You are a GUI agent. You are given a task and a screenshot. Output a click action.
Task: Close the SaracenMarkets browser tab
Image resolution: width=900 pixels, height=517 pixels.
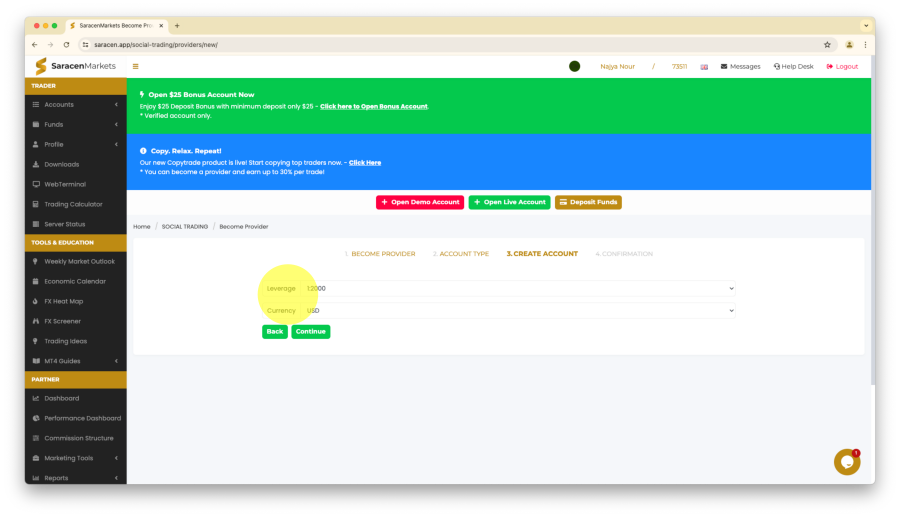161,26
